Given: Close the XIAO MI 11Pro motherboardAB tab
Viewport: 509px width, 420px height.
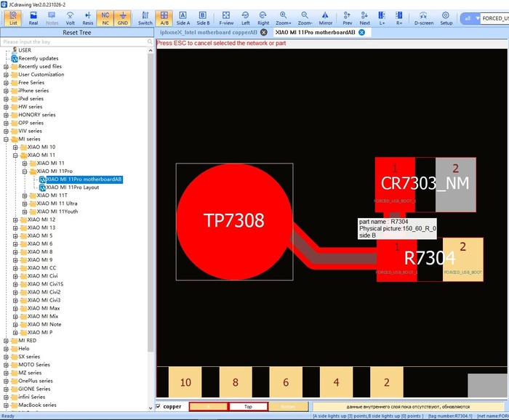Looking at the screenshot, I should pyautogui.click(x=361, y=33).
